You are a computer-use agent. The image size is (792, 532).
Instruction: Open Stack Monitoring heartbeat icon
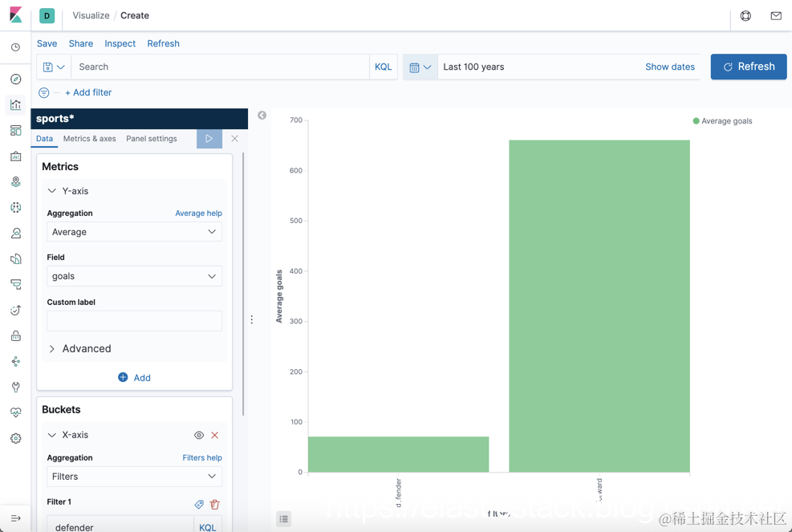(x=16, y=412)
